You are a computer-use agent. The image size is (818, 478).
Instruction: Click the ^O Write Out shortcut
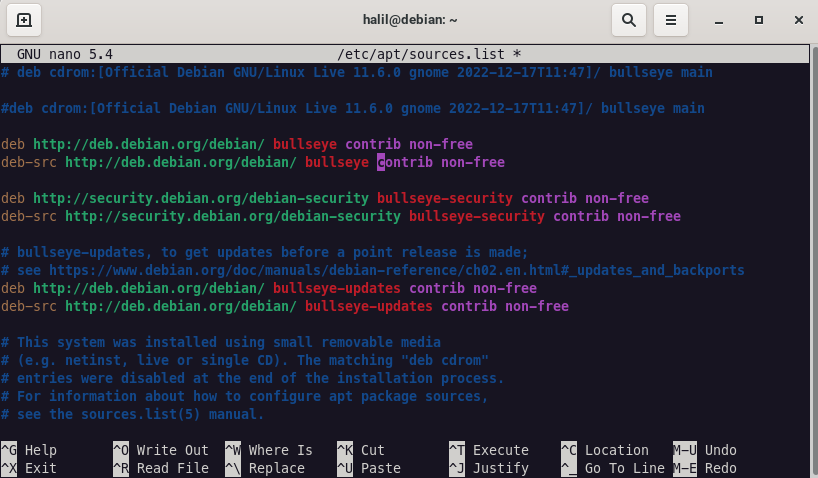tap(161, 450)
